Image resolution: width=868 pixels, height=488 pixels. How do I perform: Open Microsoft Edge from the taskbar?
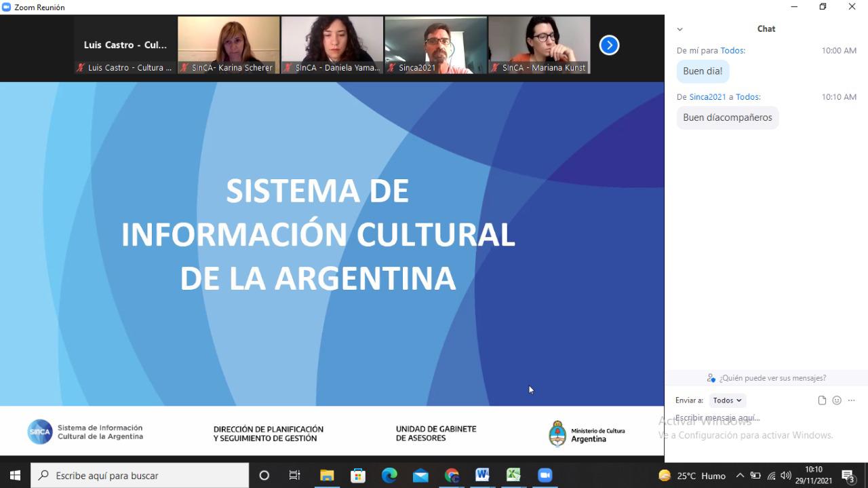pyautogui.click(x=389, y=475)
